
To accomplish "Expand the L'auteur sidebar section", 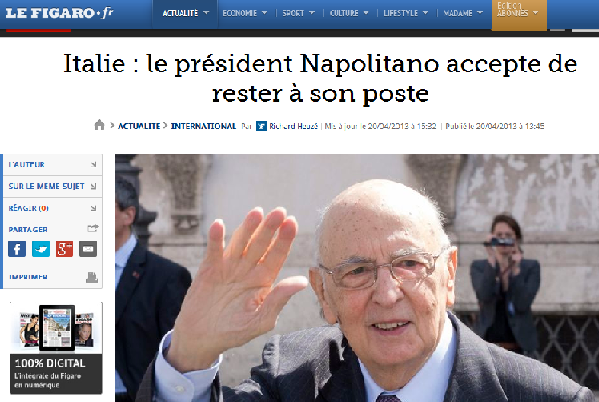I will point(52,164).
